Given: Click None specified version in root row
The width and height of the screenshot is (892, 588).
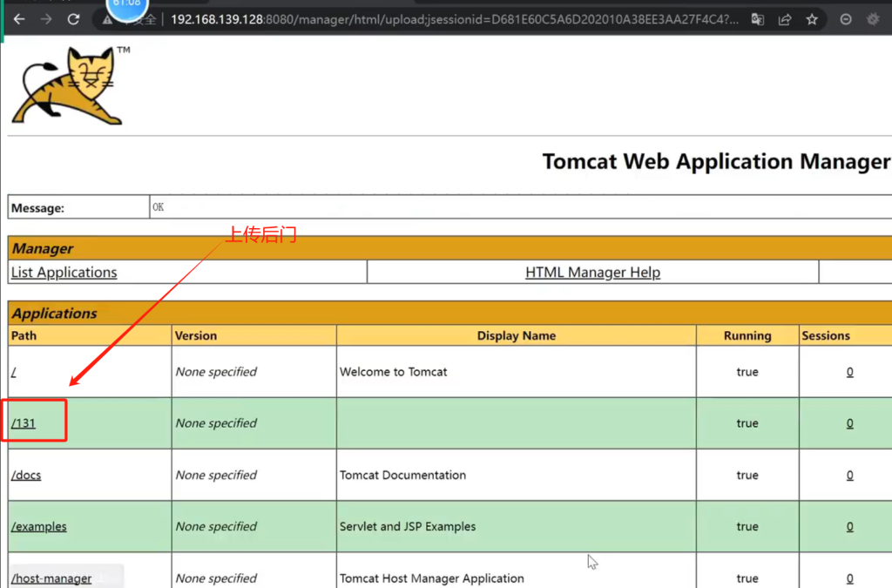Looking at the screenshot, I should 216,372.
